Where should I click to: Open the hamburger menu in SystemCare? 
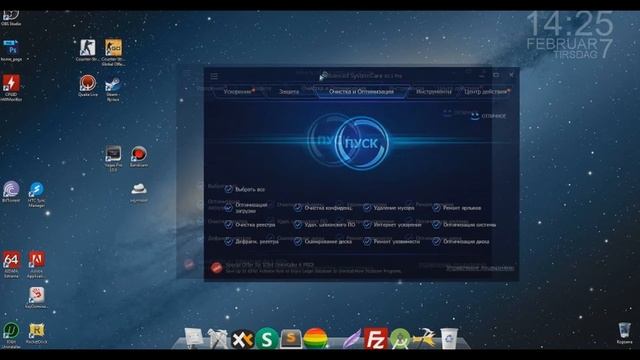click(214, 76)
